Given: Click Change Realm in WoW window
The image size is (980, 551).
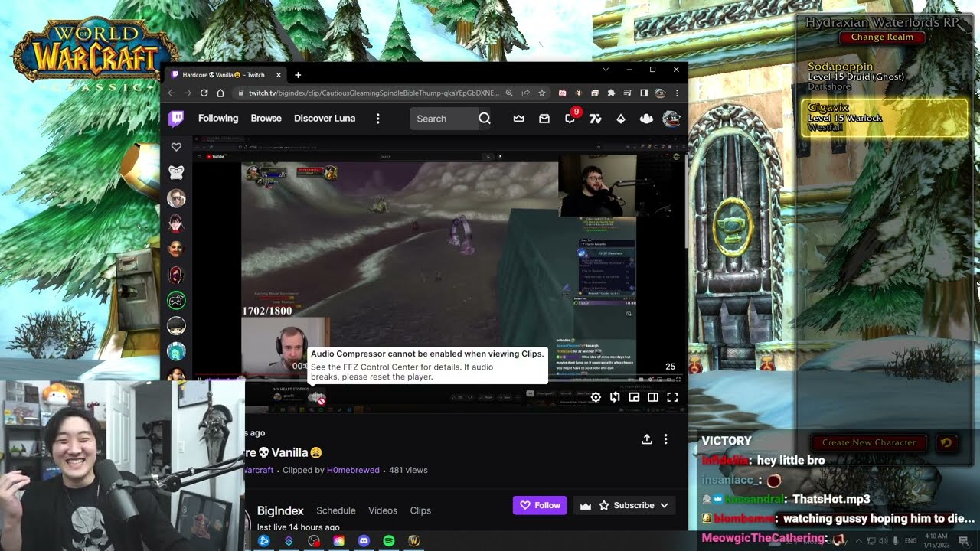Looking at the screenshot, I should pos(882,37).
